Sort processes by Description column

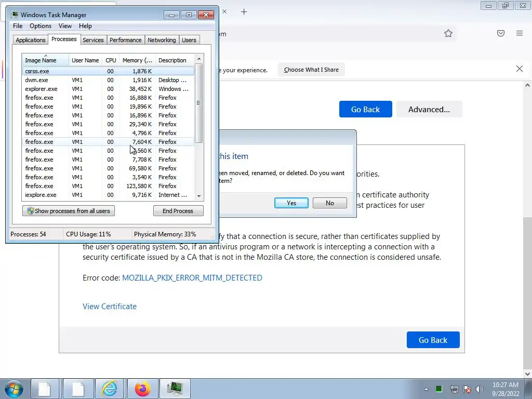coord(175,60)
